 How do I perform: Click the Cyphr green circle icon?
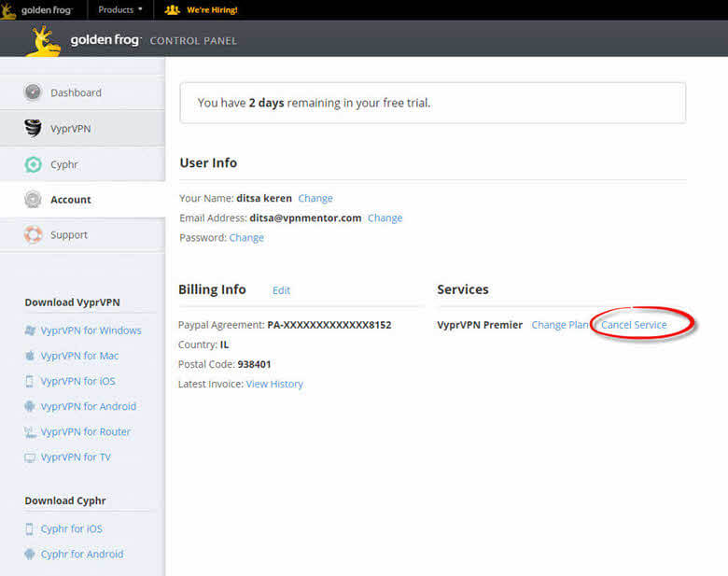click(33, 164)
